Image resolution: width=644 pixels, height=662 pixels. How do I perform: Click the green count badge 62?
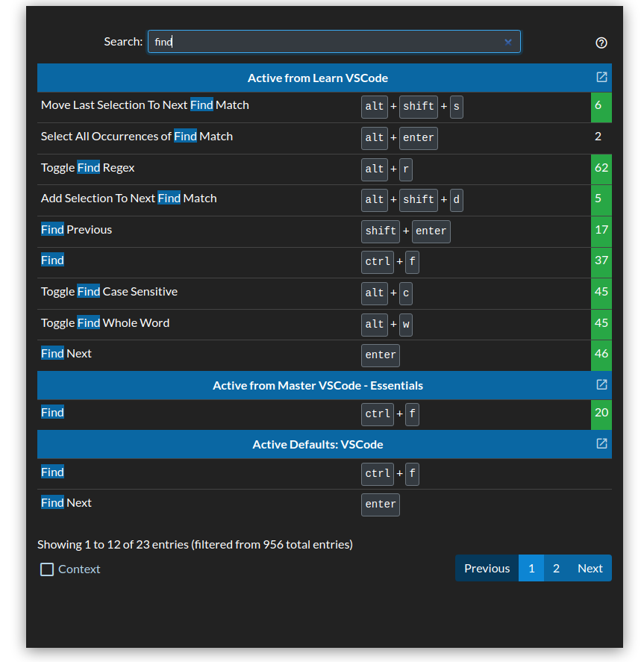click(601, 169)
